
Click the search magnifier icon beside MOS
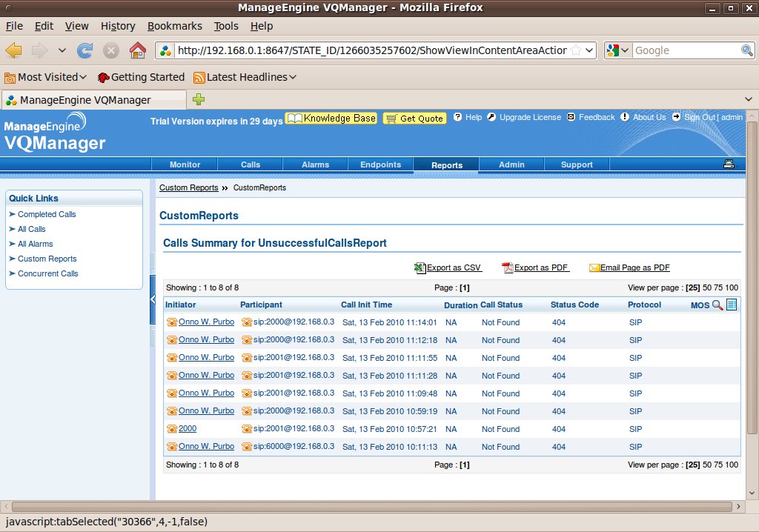(x=717, y=305)
